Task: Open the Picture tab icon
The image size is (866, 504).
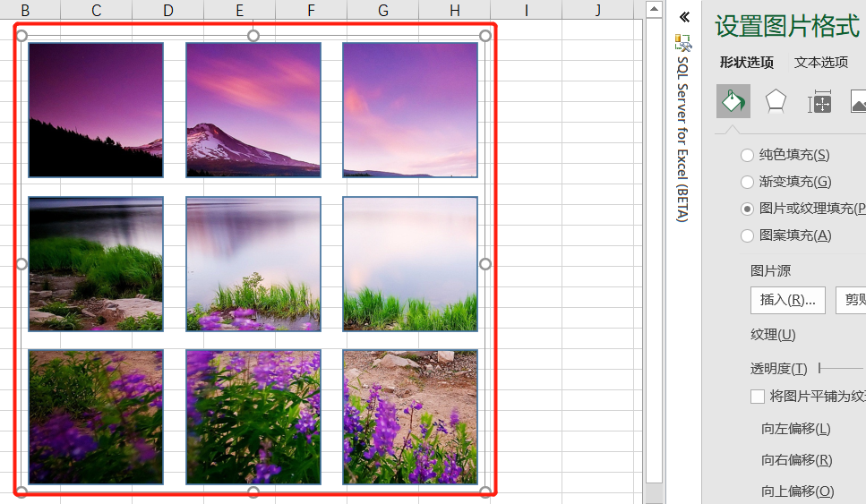Action: click(x=858, y=101)
